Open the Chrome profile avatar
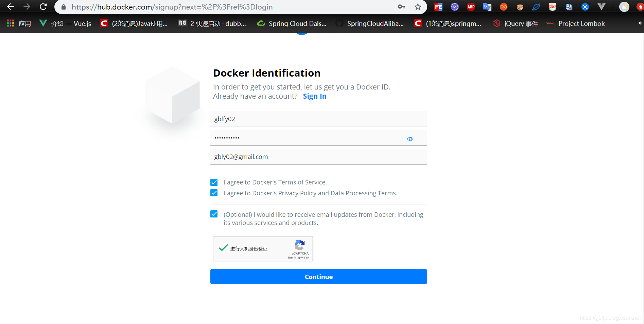Viewport: 644px width, 324px height. 624,7
